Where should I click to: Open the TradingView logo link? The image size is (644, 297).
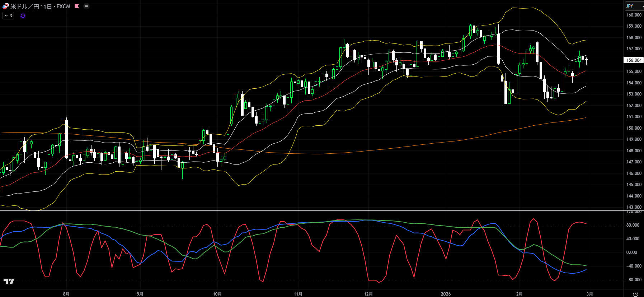(9, 281)
